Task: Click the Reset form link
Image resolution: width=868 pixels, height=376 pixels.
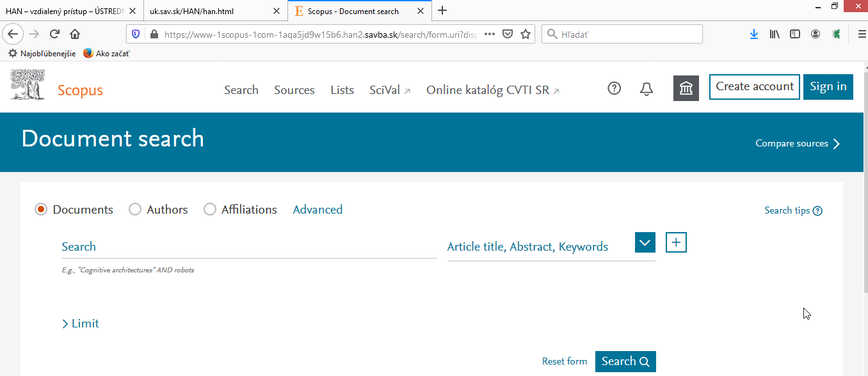Action: click(564, 361)
